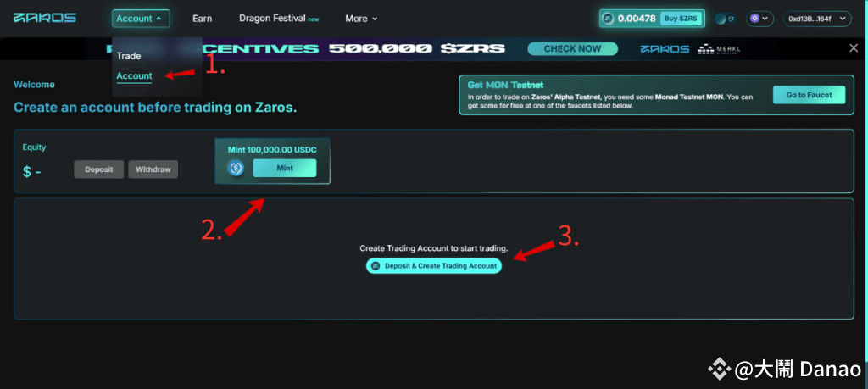Click the Merkl logo in banner
Image resolution: width=868 pixels, height=389 pixels.
tap(719, 48)
